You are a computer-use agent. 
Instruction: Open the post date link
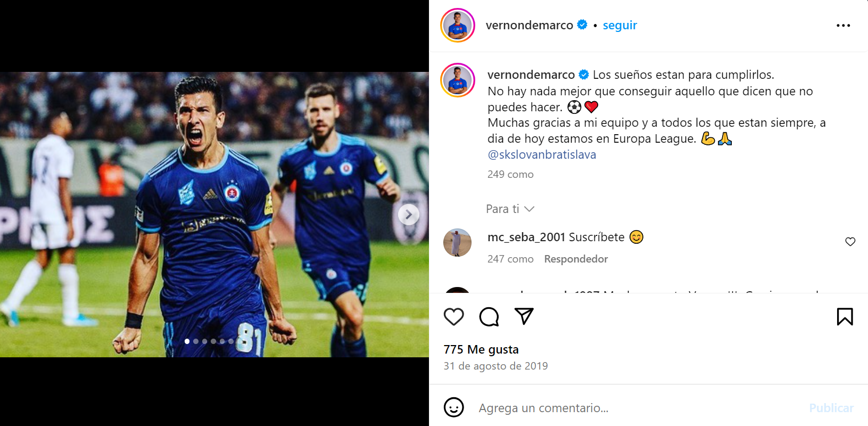[x=495, y=366]
